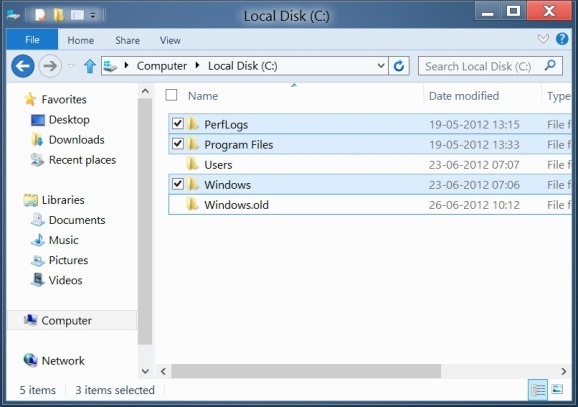
Task: Open the recent locations dropdown arrow
Action: [72, 66]
